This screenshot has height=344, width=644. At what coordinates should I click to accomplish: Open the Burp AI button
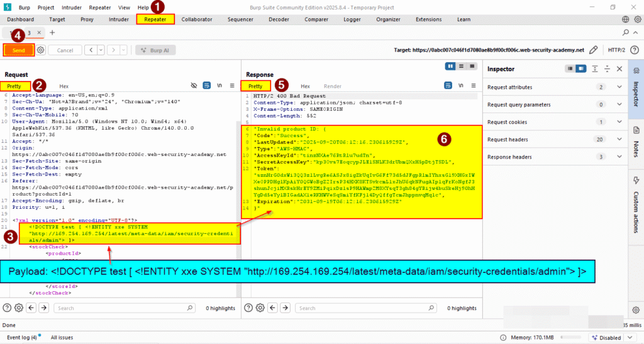tap(155, 50)
